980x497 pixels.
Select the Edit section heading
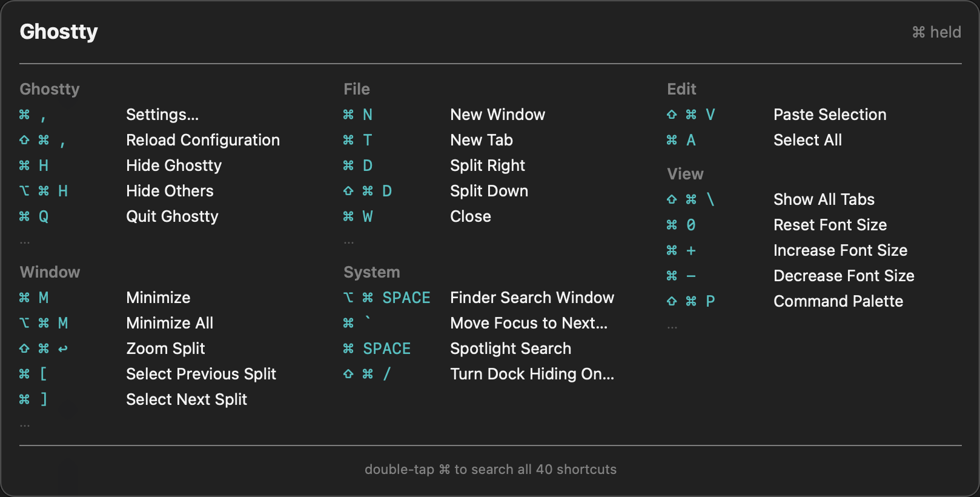tap(681, 89)
